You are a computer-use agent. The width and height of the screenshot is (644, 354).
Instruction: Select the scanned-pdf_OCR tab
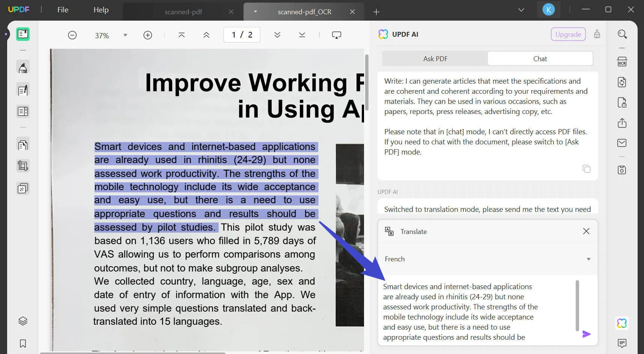pos(304,12)
